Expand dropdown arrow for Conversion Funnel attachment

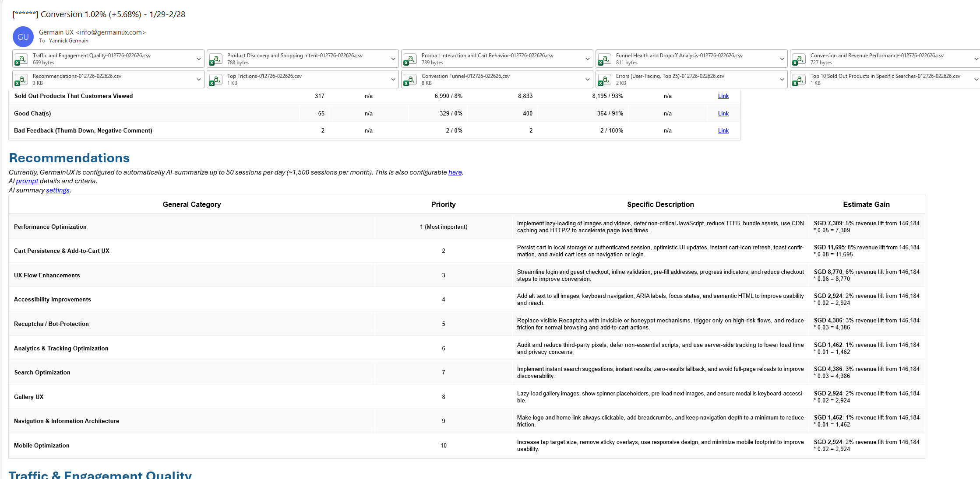pos(588,80)
